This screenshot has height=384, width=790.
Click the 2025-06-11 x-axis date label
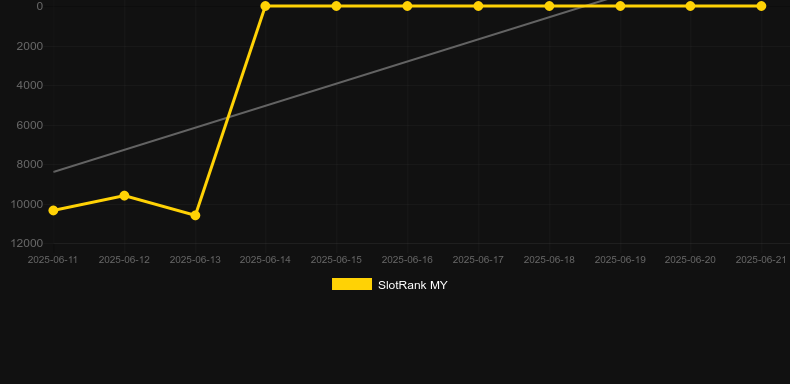pyautogui.click(x=53, y=260)
